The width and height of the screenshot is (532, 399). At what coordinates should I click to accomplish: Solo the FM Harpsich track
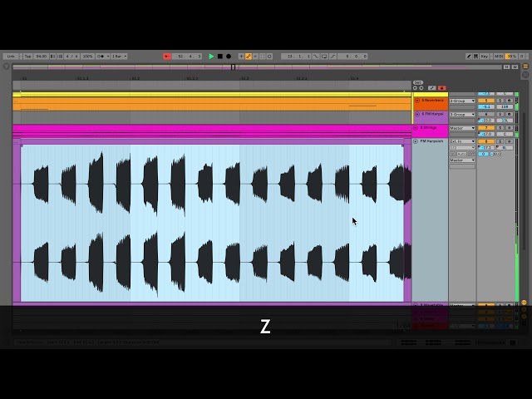click(x=500, y=141)
